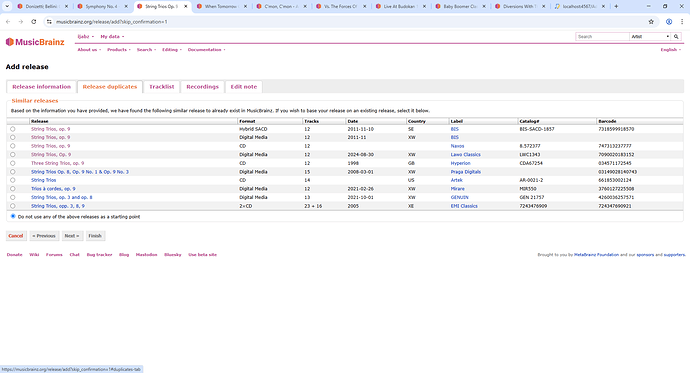Open the ijabz user dropdown
The width and height of the screenshot is (690, 373).
coord(86,37)
